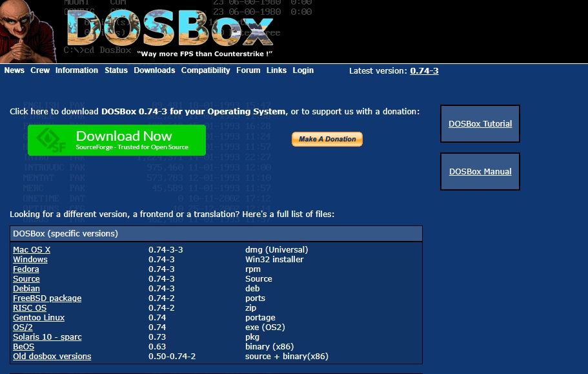Select the Windows Win32 installer link
The image size is (588, 374).
pyautogui.click(x=30, y=260)
